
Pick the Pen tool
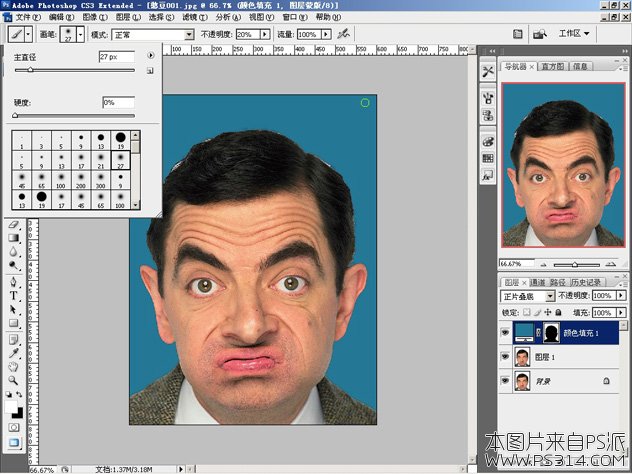point(14,282)
